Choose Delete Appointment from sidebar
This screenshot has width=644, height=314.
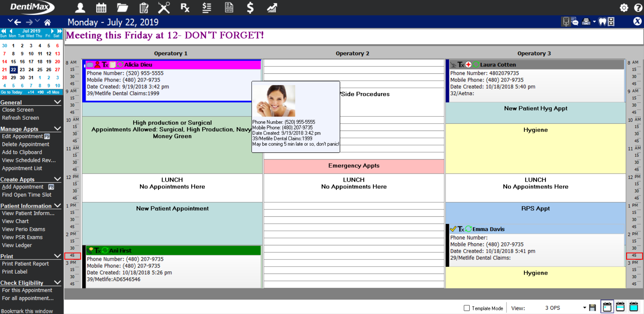click(x=26, y=144)
